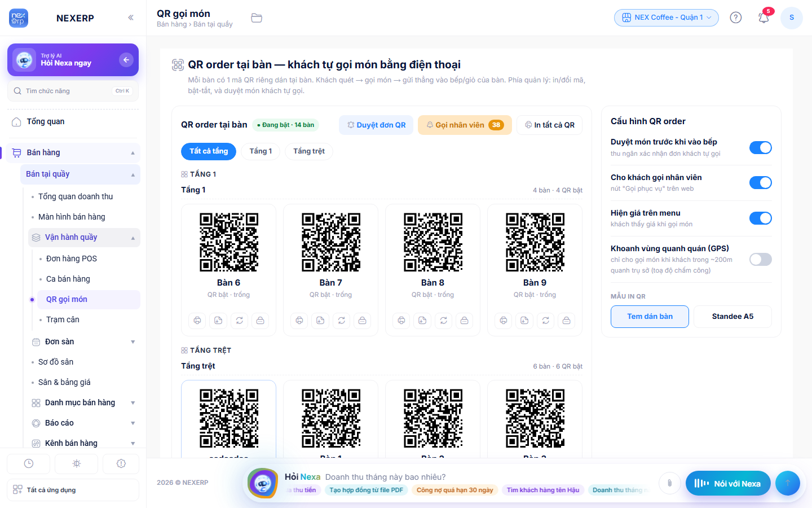Download the QR file for Bàn 6

(218, 321)
